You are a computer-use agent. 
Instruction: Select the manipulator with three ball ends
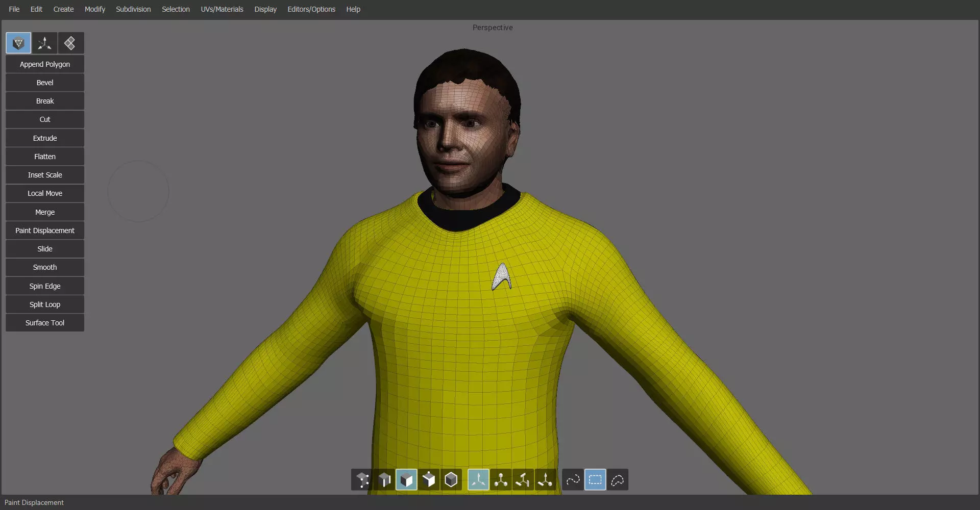[x=501, y=480]
